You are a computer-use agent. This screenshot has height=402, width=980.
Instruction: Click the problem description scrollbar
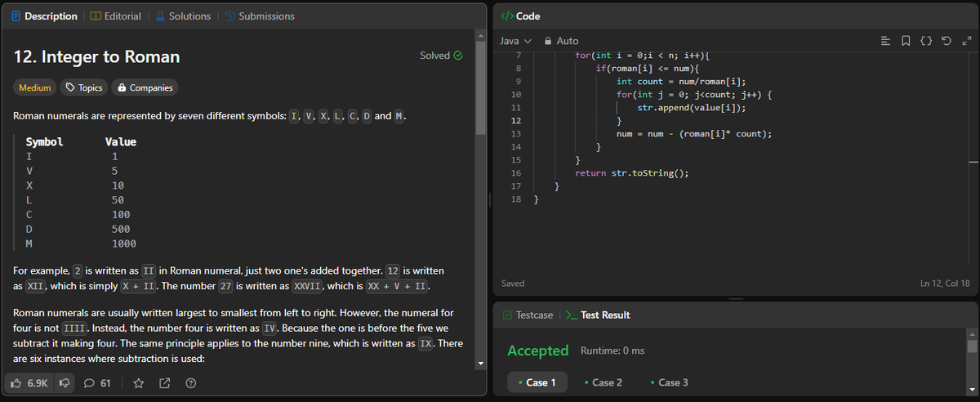click(x=481, y=90)
